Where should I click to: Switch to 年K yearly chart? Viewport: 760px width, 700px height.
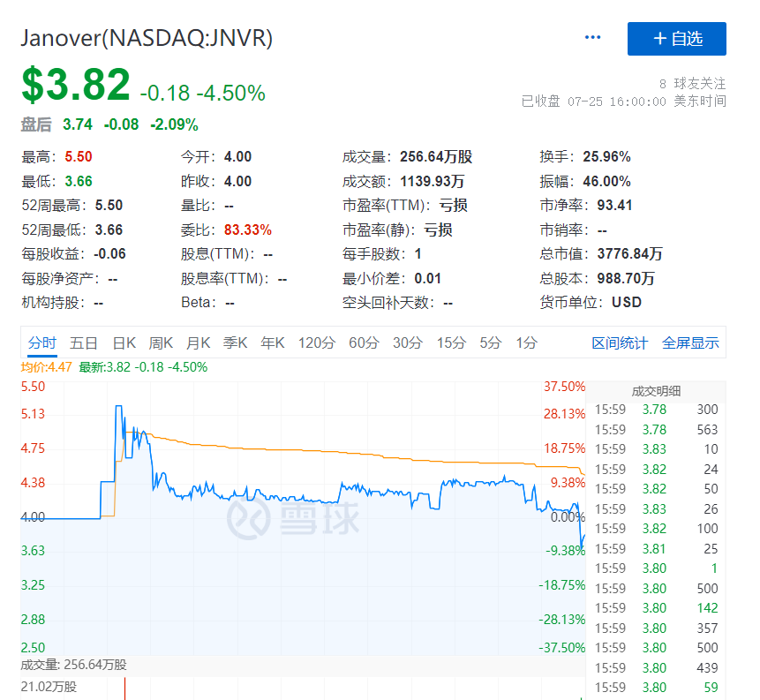click(x=273, y=343)
